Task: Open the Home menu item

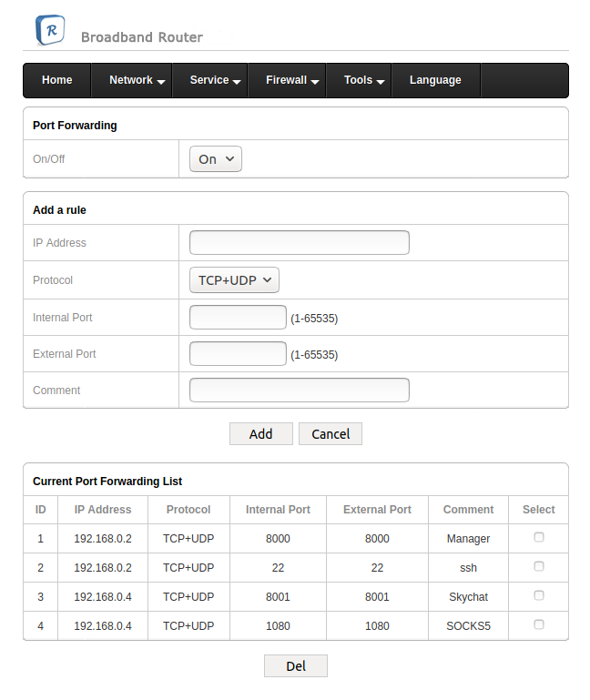Action: tap(57, 80)
